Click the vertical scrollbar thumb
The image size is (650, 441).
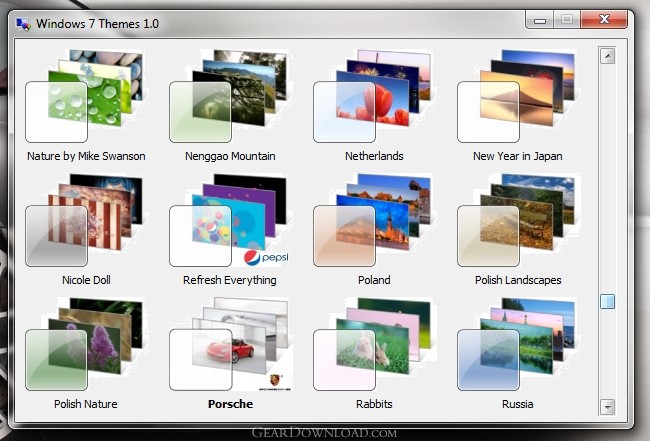click(x=607, y=301)
